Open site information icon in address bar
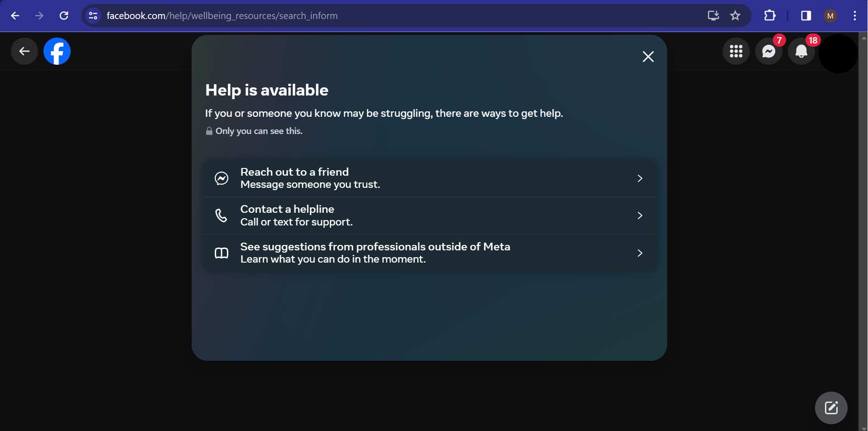Viewport: 868px width, 431px height. [93, 16]
